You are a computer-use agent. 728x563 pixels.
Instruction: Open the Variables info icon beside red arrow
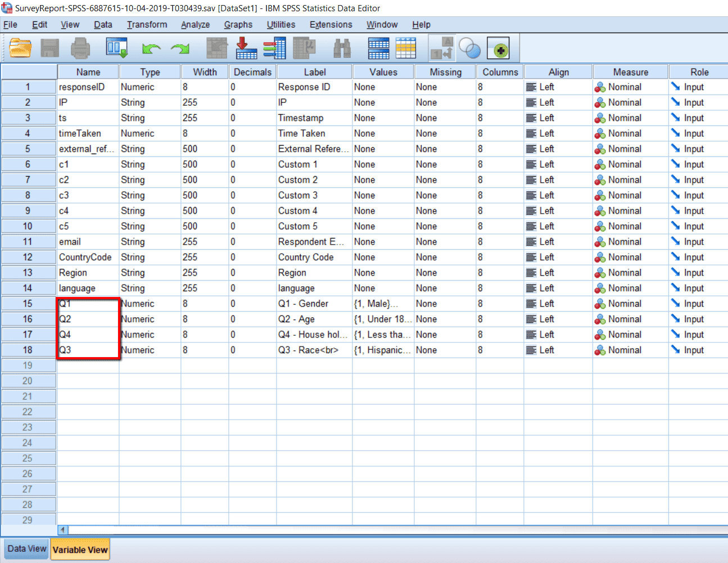[274, 48]
